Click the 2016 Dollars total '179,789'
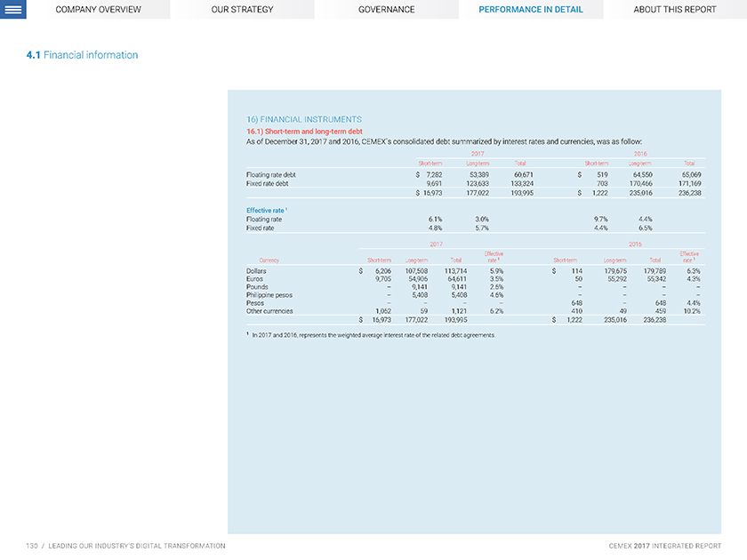The width and height of the screenshot is (747, 560). (x=655, y=271)
